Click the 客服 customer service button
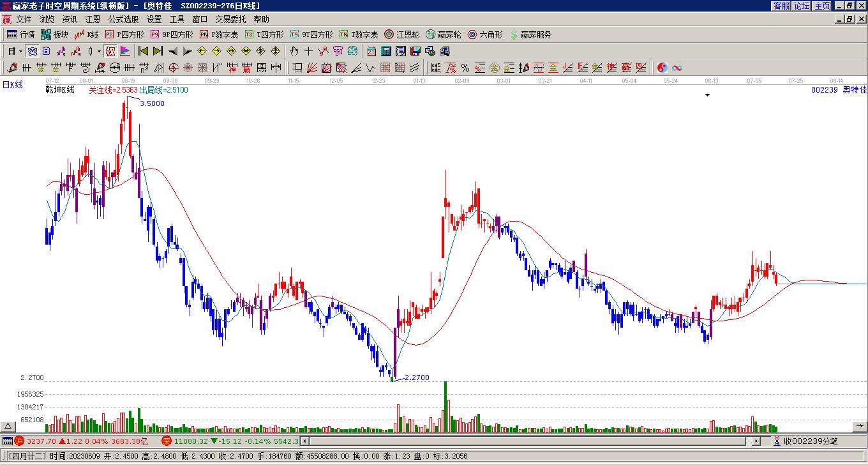The image size is (868, 465). click(x=782, y=6)
